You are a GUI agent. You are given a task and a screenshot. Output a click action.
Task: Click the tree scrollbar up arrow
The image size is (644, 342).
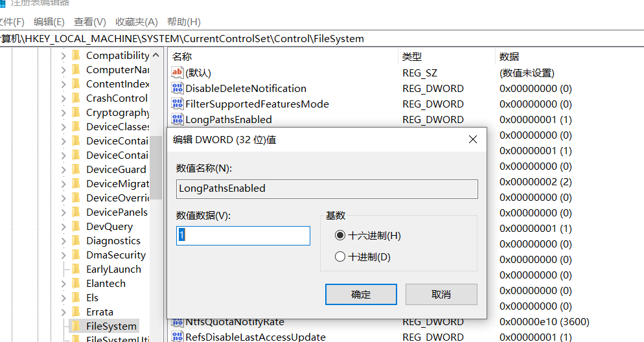tap(156, 55)
